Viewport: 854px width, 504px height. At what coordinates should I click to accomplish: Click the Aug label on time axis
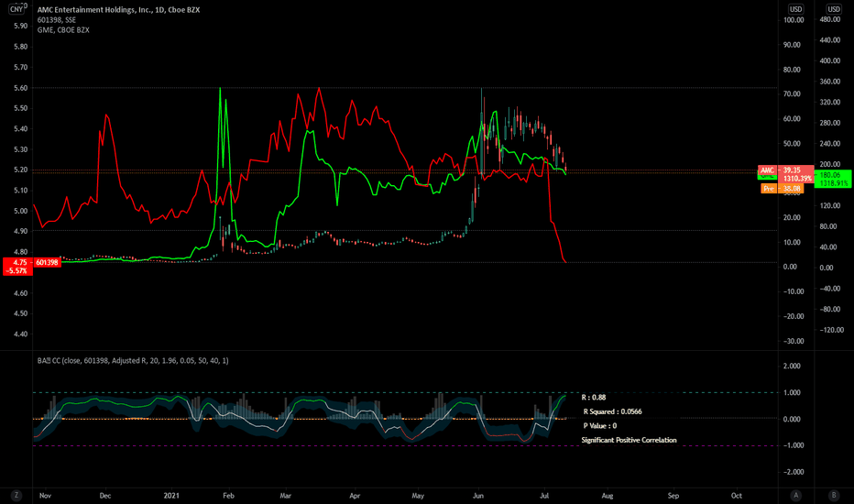click(x=608, y=496)
